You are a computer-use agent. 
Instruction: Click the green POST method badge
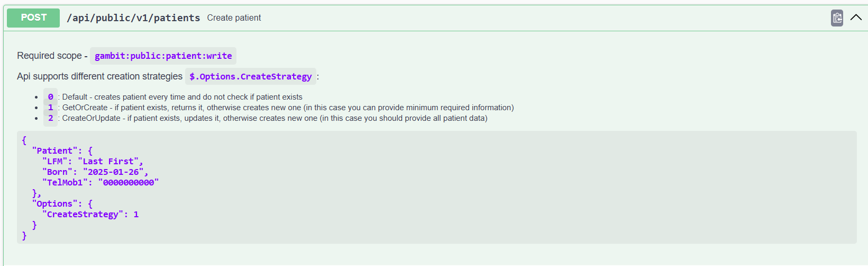click(33, 17)
